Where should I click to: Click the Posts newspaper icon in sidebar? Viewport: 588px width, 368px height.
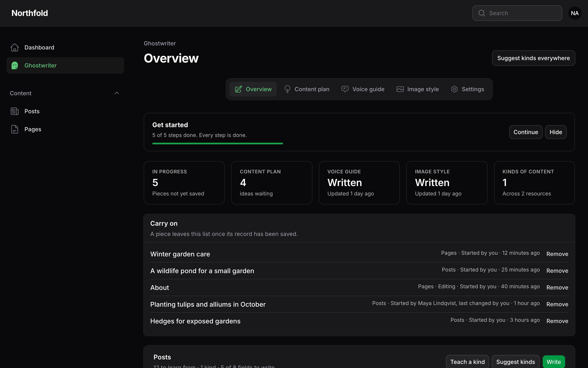click(x=14, y=111)
